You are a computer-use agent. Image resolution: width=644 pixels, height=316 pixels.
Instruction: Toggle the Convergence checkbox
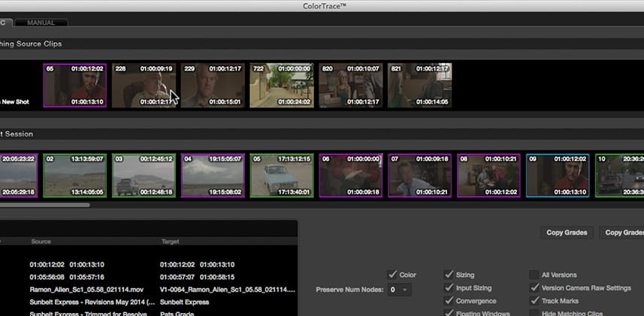[449, 301]
